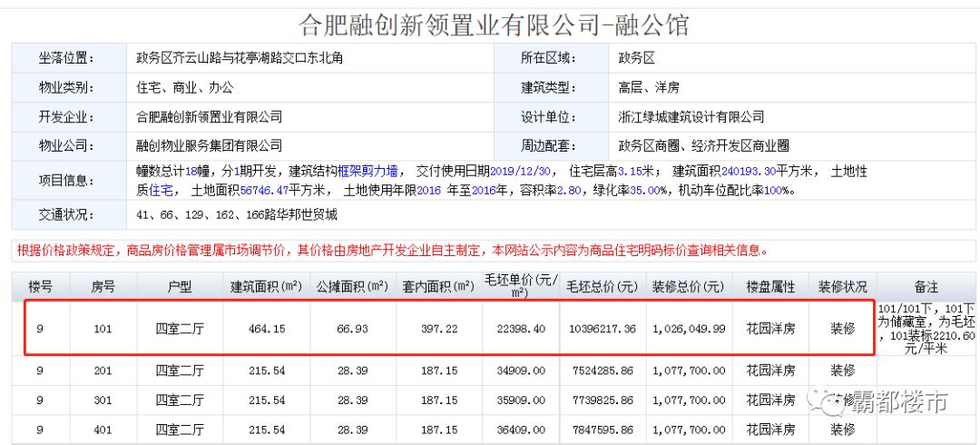Image resolution: width=980 pixels, height=445 pixels.
Task: Select the 备注 column header
Action: point(926,287)
